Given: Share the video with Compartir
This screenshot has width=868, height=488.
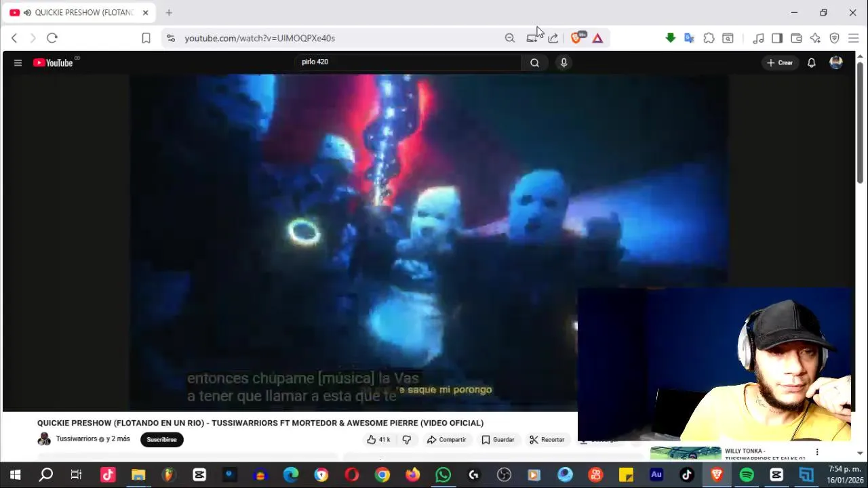Looking at the screenshot, I should 446,440.
